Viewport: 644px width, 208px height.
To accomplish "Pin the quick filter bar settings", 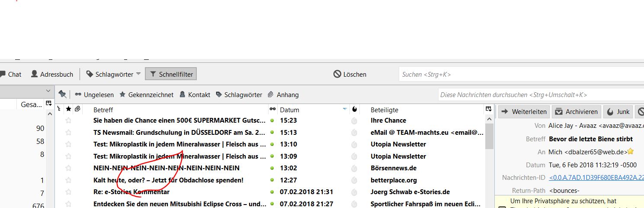I will click(62, 94).
